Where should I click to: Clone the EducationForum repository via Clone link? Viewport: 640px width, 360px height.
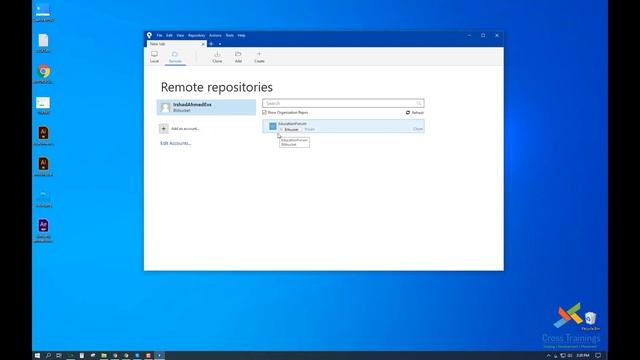[x=418, y=129]
